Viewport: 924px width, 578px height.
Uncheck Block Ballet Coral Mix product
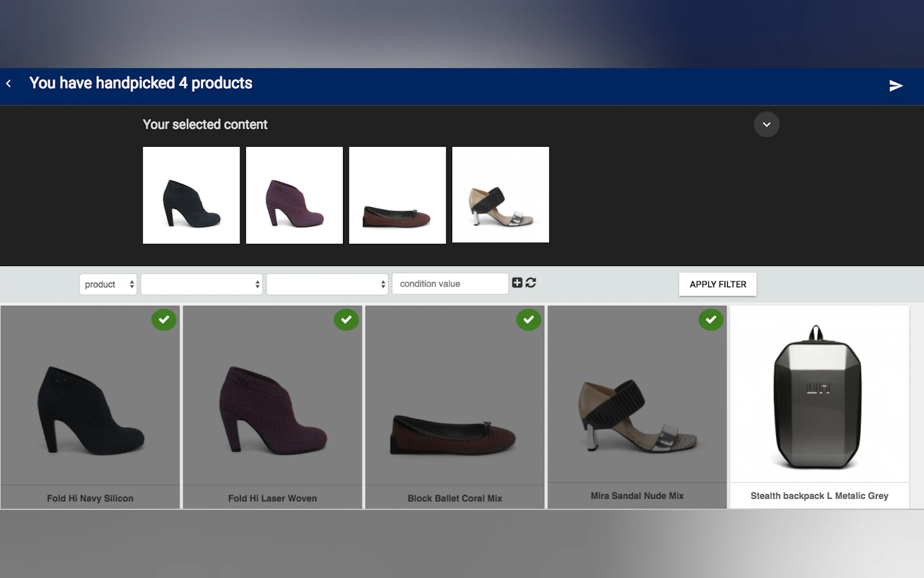(x=528, y=320)
